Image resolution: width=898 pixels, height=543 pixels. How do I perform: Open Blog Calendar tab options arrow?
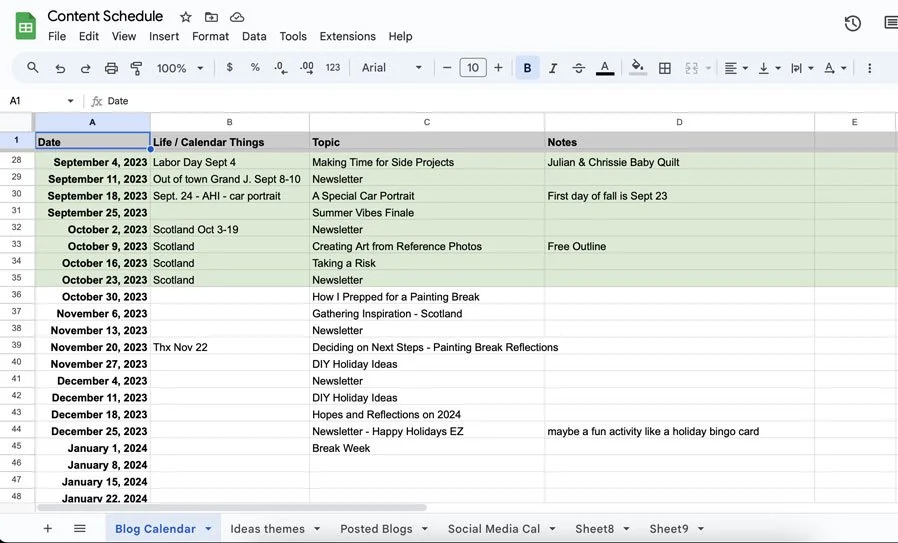pyautogui.click(x=208, y=529)
